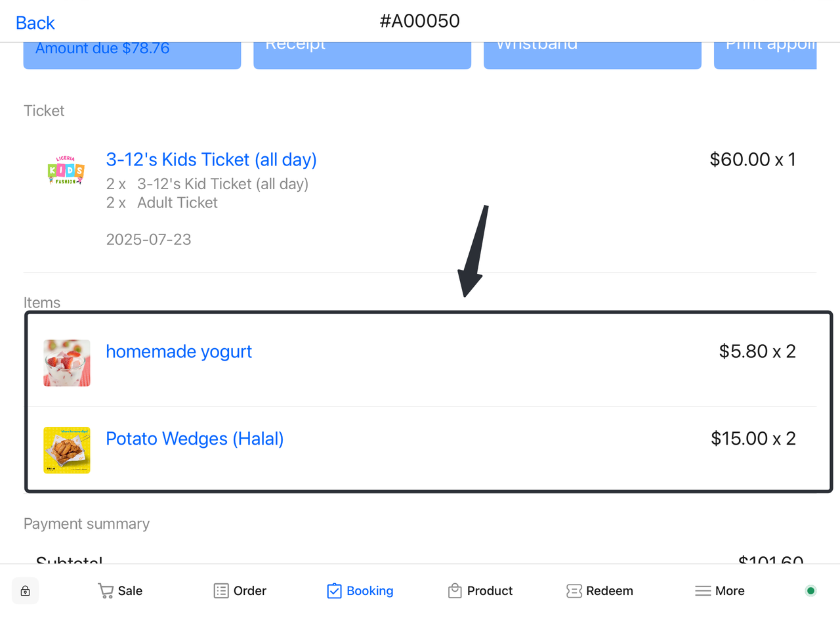Open the Sale cart tab
840x618 pixels.
[x=120, y=591]
